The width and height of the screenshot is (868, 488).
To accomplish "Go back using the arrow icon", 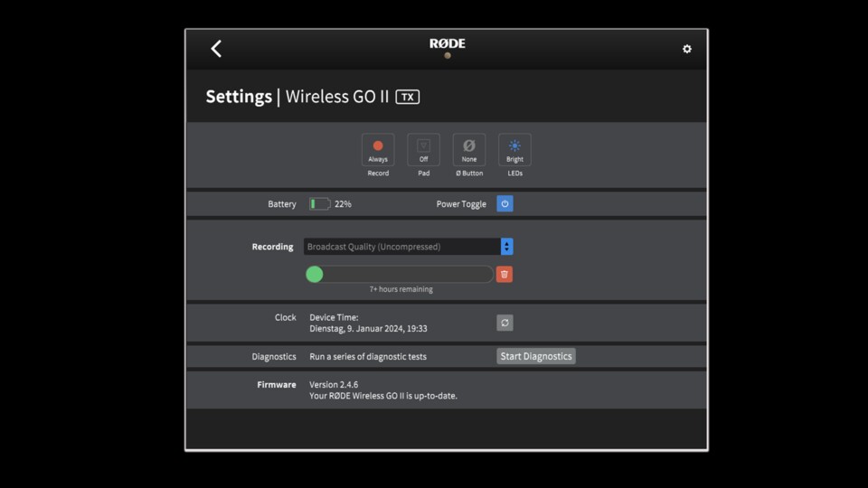I will (x=216, y=49).
